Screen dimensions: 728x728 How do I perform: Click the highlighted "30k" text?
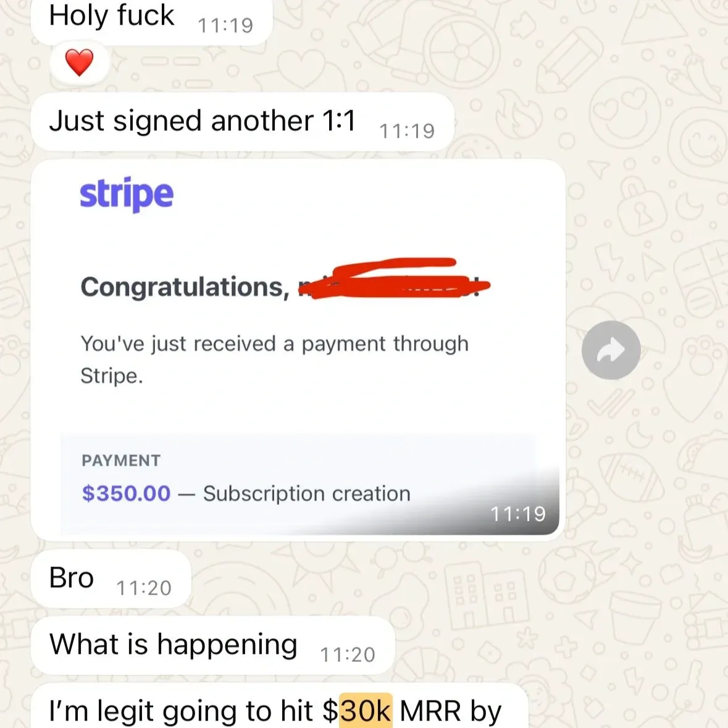366,710
